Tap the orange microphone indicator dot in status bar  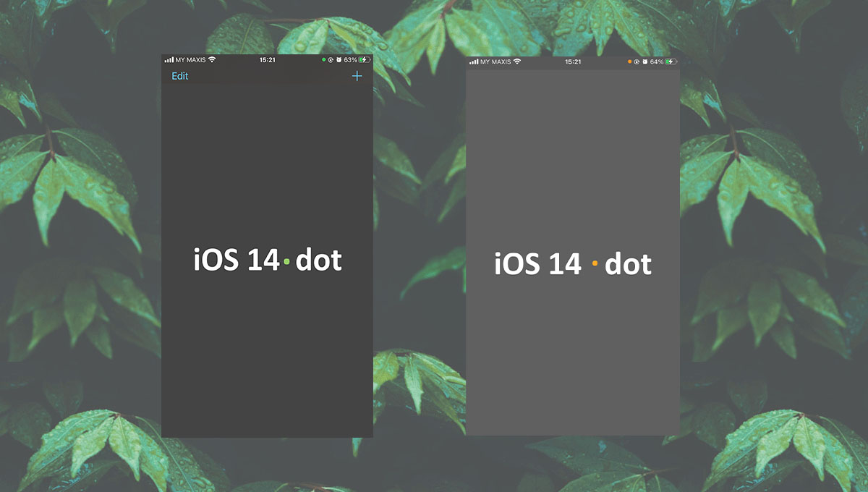pyautogui.click(x=630, y=62)
